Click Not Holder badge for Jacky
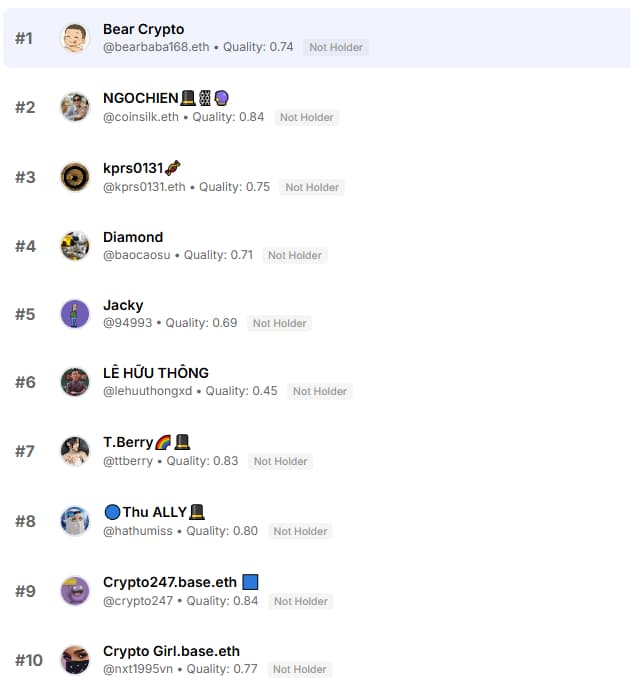This screenshot has height=682, width=631. (280, 323)
